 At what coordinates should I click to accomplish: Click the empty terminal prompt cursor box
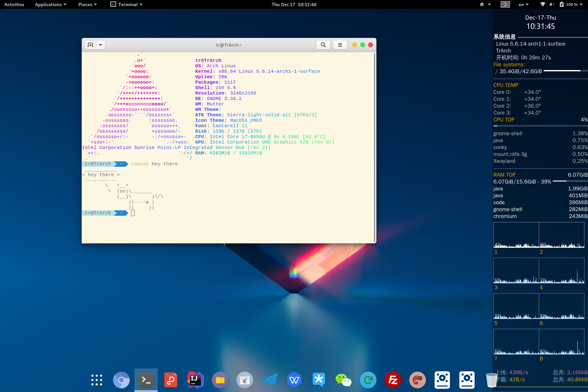tap(133, 213)
